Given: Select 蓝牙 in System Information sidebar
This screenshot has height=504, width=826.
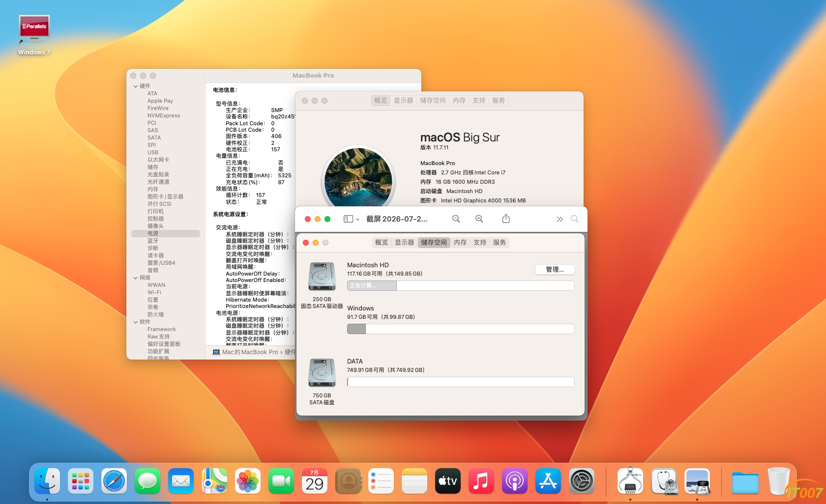Looking at the screenshot, I should point(153,241).
